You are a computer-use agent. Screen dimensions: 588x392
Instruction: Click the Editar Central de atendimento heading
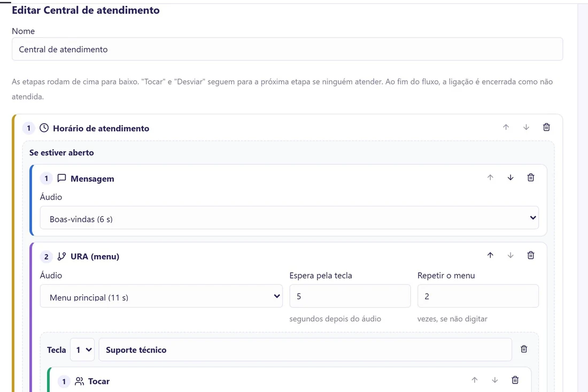[x=86, y=10]
